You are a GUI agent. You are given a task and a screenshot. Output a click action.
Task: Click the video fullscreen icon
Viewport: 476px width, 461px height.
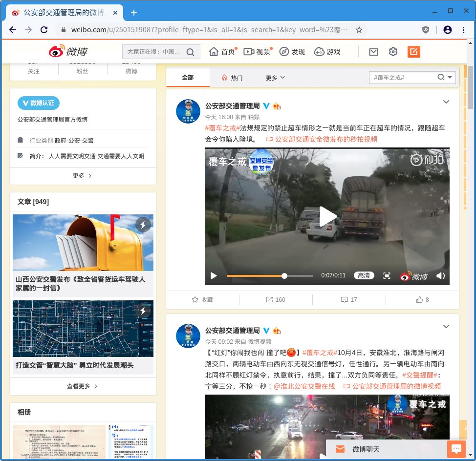(387, 276)
